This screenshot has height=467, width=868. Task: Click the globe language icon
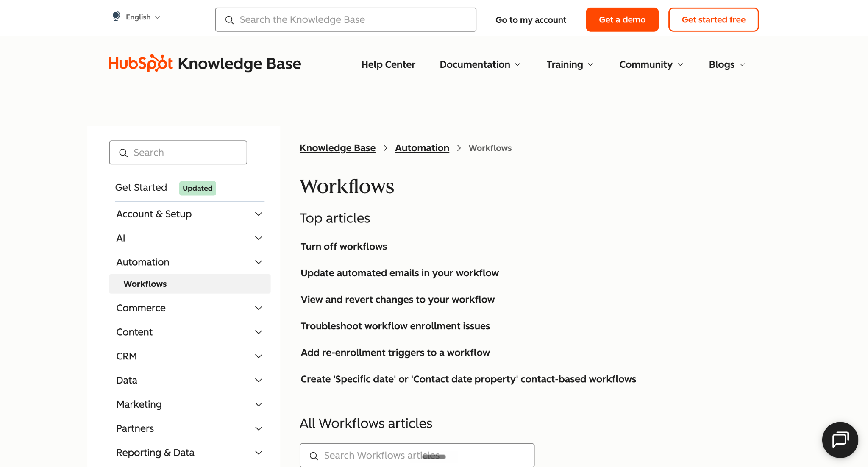pos(116,16)
